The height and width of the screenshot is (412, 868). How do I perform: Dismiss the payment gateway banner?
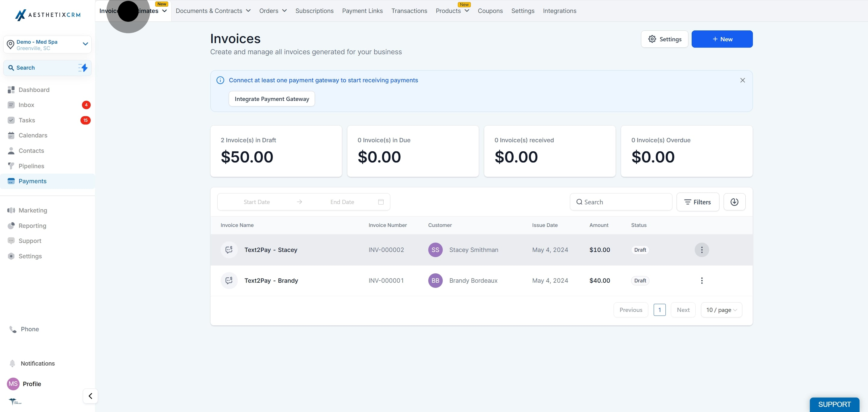point(742,80)
